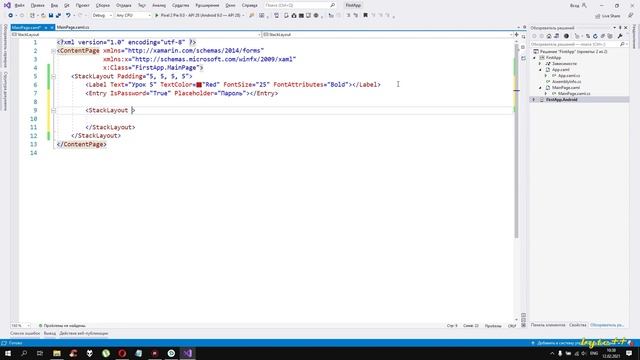Collapse the App.xaml tree node
Screen dimensions: 640x360
coord(540,70)
